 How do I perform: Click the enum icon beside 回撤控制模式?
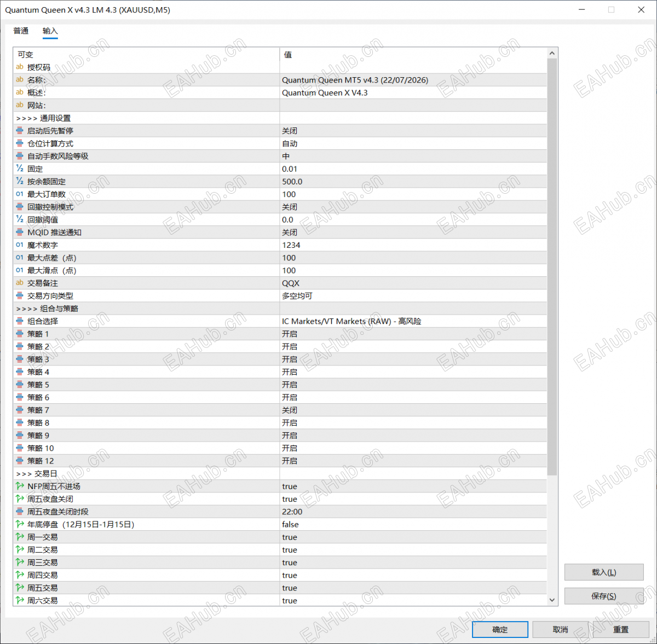click(20, 206)
